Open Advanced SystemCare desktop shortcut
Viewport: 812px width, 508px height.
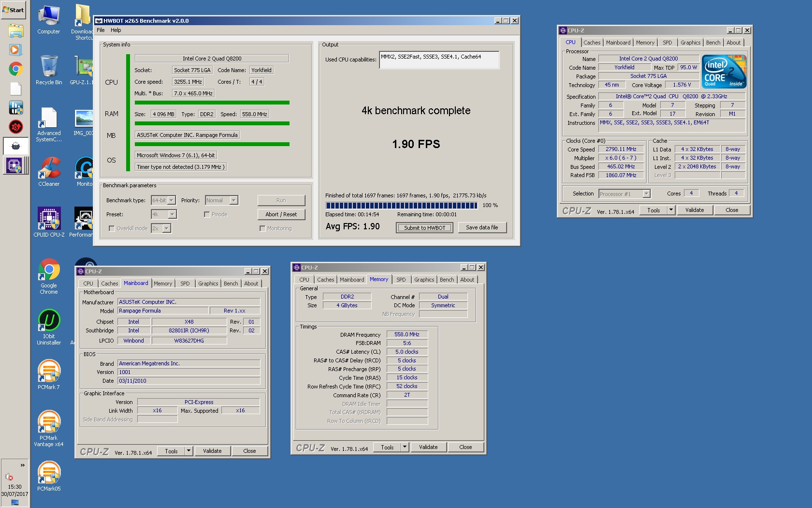pos(49,124)
